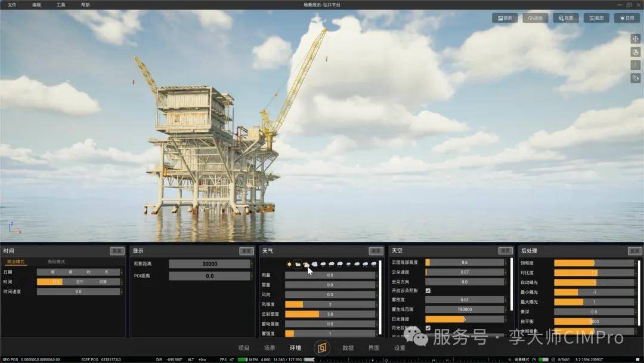Click the move/pan navigation icon on right edge
The width and height of the screenshot is (644, 363).
point(635,39)
